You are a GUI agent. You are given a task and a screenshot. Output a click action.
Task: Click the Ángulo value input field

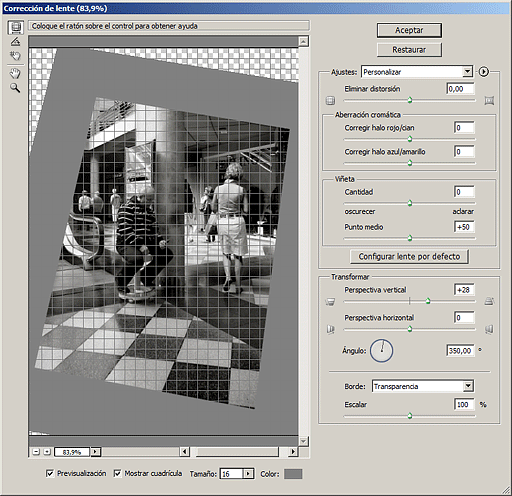(460, 351)
